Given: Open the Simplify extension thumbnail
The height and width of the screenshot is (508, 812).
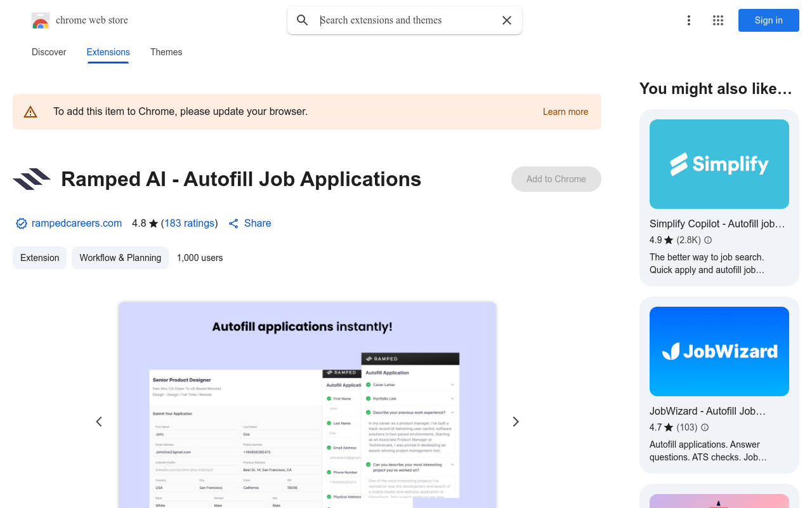Looking at the screenshot, I should pyautogui.click(x=719, y=164).
